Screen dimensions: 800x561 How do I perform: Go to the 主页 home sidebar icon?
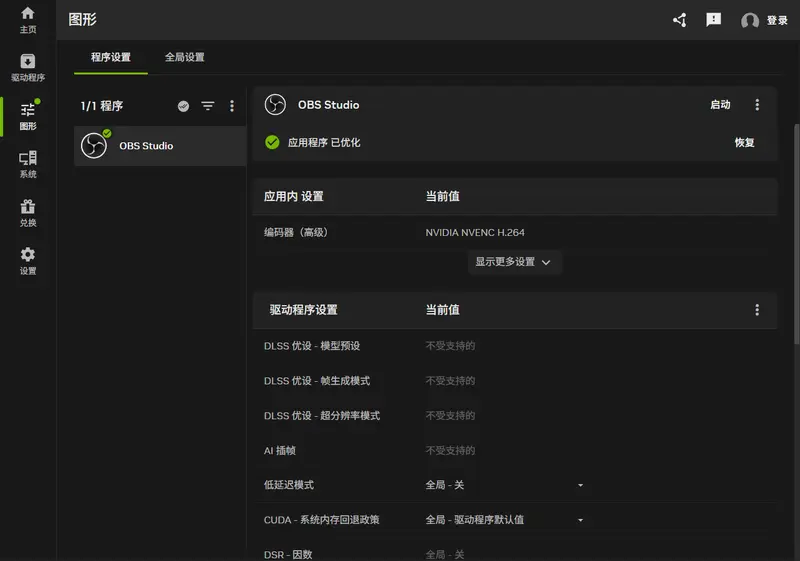(28, 20)
